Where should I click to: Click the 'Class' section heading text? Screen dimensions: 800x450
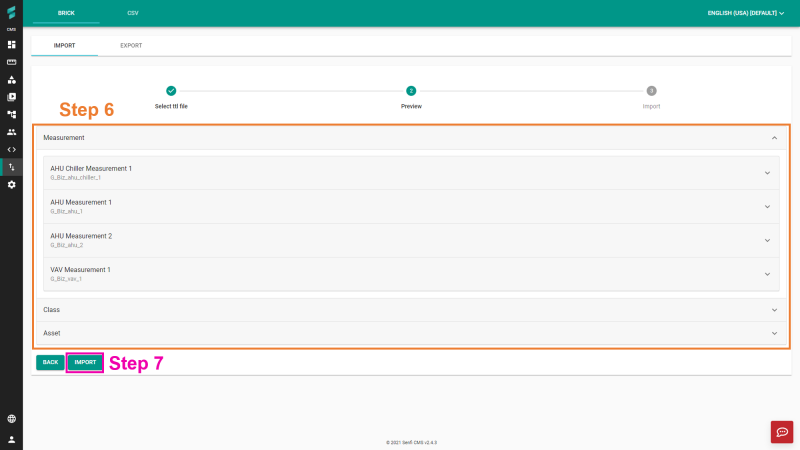coord(52,310)
